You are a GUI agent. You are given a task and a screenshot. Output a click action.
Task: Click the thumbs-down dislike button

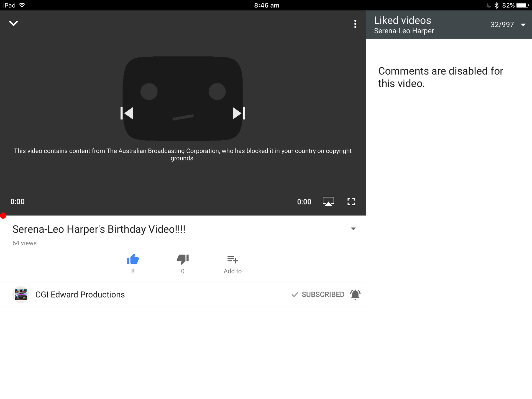183,259
